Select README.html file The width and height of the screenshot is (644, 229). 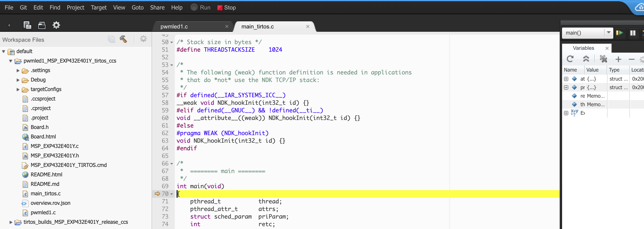(46, 175)
